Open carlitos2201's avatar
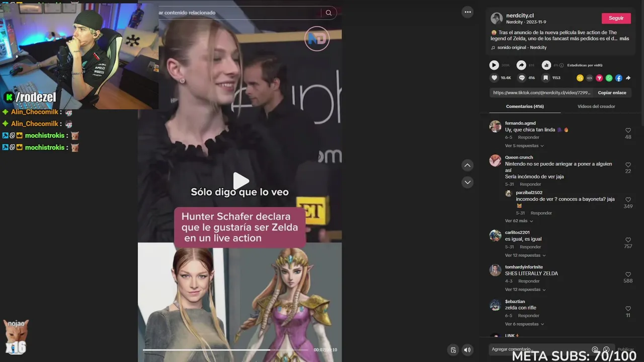This screenshot has width=644, height=362. coord(496,236)
